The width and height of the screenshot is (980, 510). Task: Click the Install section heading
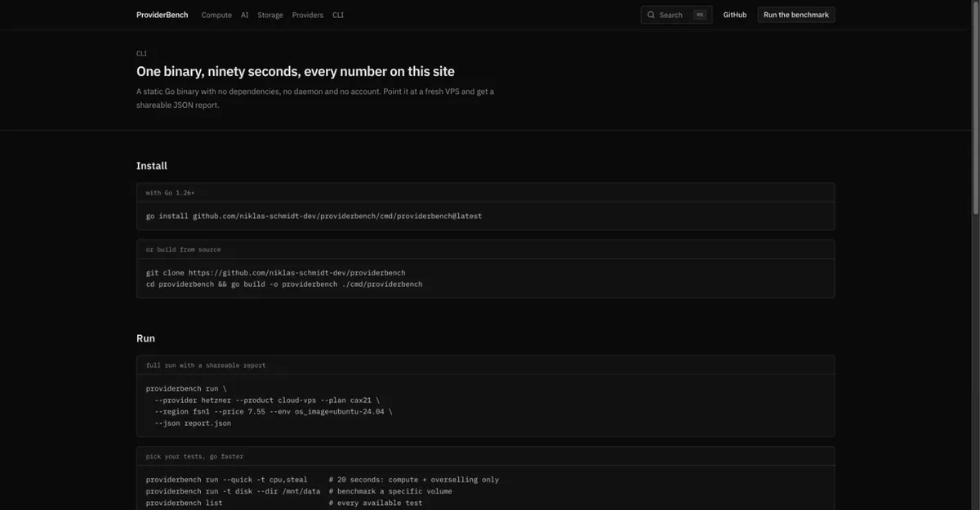click(x=152, y=165)
